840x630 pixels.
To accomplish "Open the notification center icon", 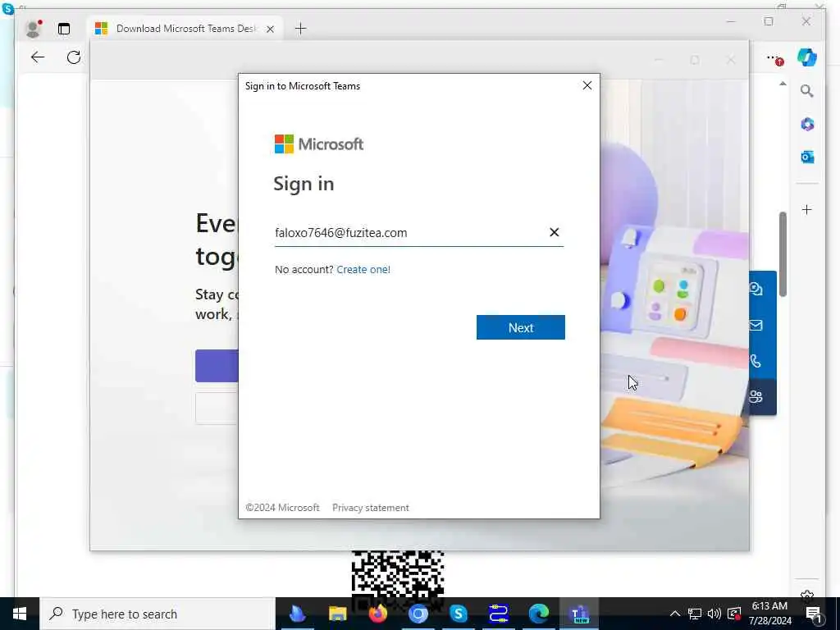I will (815, 614).
